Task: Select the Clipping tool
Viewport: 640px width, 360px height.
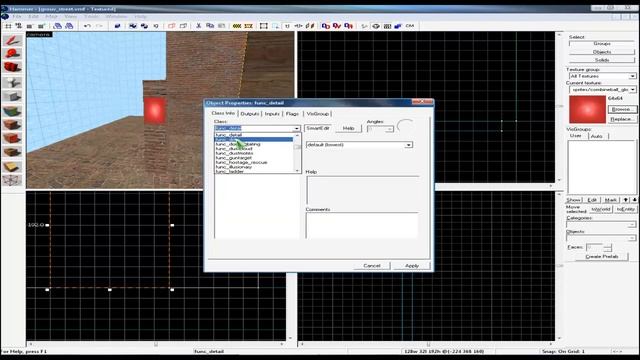Action: pyautogui.click(x=12, y=167)
